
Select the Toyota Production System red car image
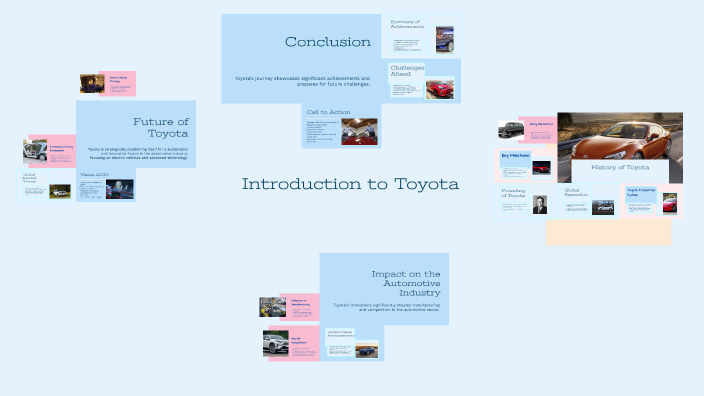tap(670, 203)
